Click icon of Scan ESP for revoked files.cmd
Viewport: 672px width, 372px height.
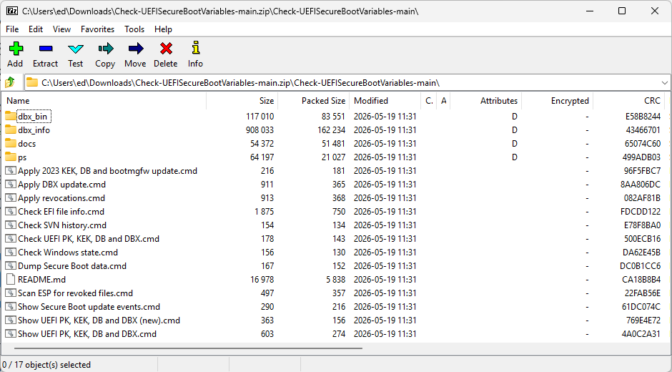pos(10,293)
